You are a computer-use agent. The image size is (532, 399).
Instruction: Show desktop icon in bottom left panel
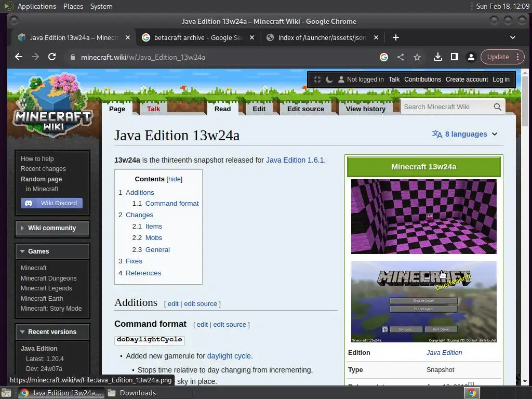(x=6, y=393)
